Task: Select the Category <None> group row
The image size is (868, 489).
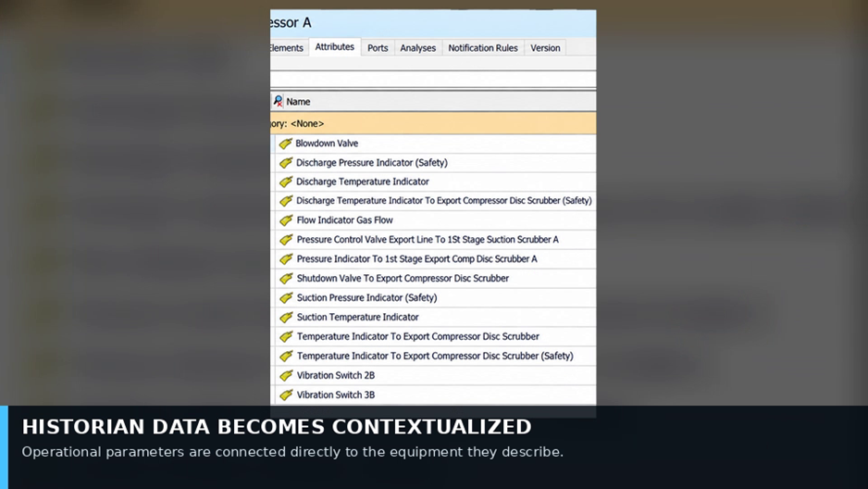Action: (x=433, y=123)
